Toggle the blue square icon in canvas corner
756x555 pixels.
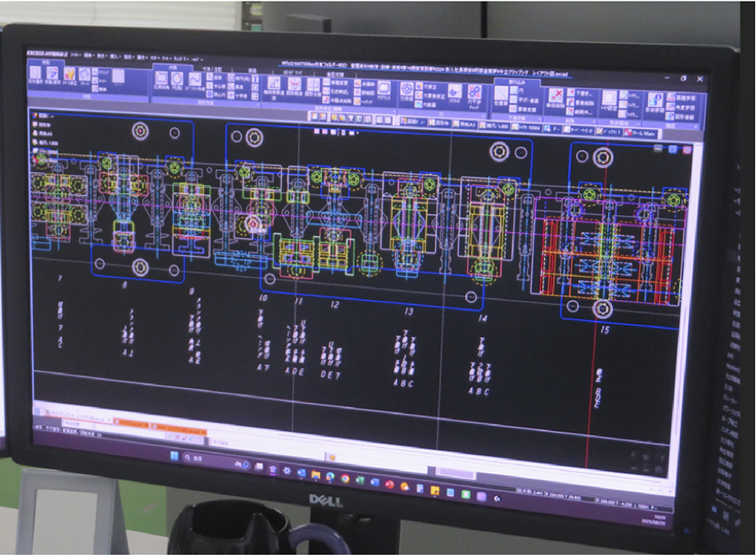coord(673,149)
